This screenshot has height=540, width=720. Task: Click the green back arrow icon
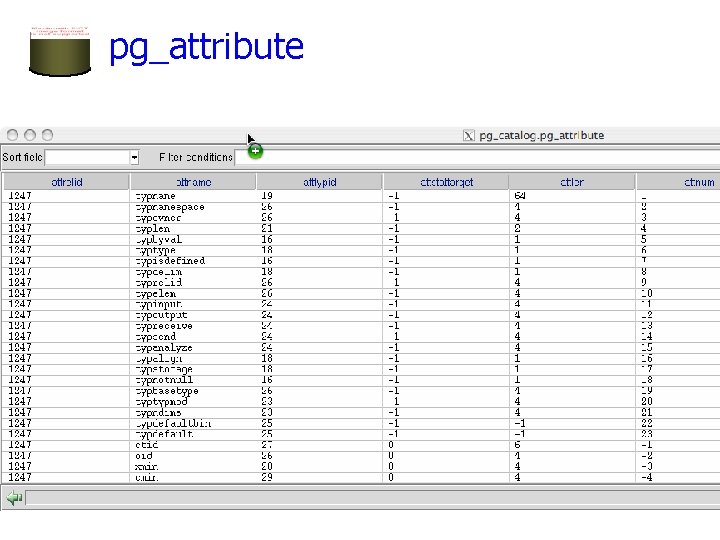pos(15,497)
